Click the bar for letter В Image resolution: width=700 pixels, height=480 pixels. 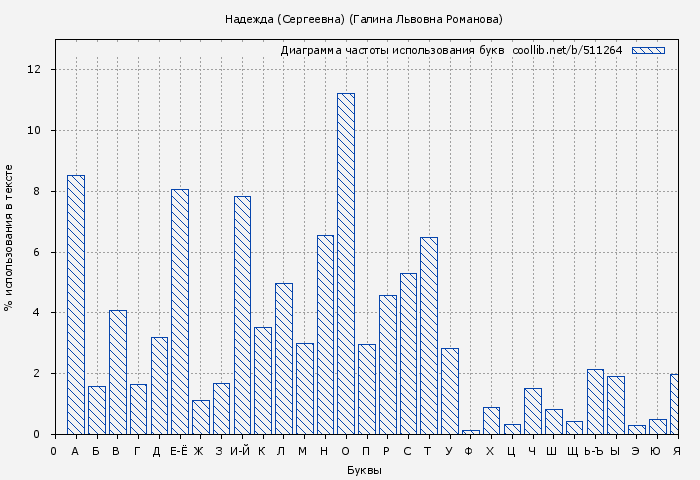pos(117,372)
